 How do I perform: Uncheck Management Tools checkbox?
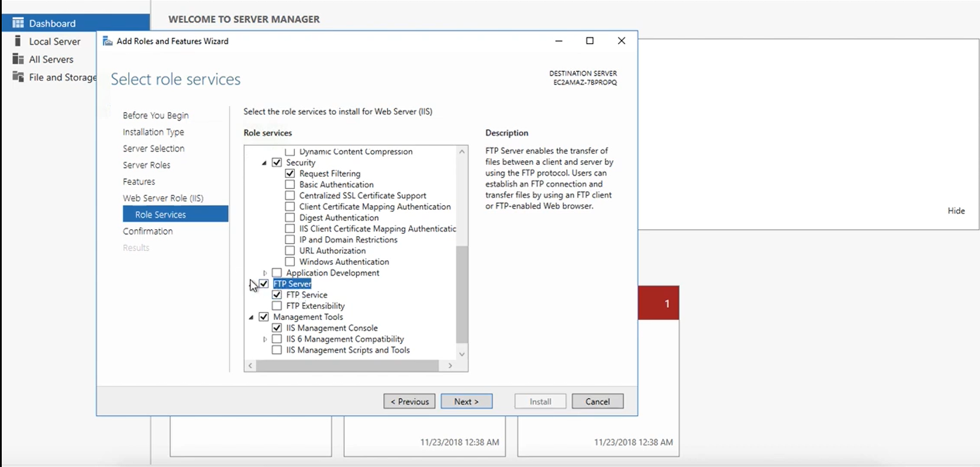tap(264, 317)
